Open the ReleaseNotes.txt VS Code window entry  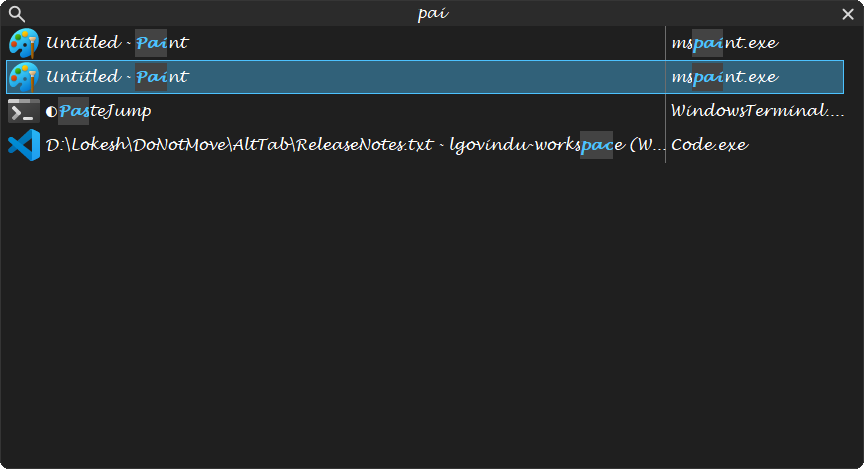point(425,145)
